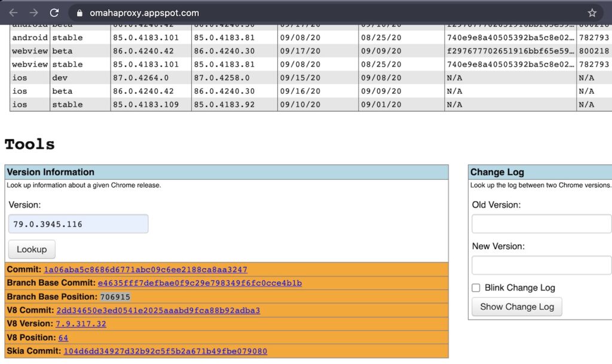The height and width of the screenshot is (364, 612).
Task: Click the Blink Change Log label text
Action: (x=519, y=288)
